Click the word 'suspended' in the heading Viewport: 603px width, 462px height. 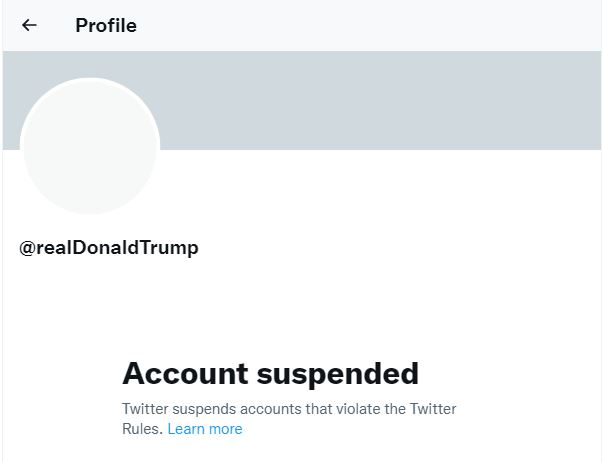[338, 374]
